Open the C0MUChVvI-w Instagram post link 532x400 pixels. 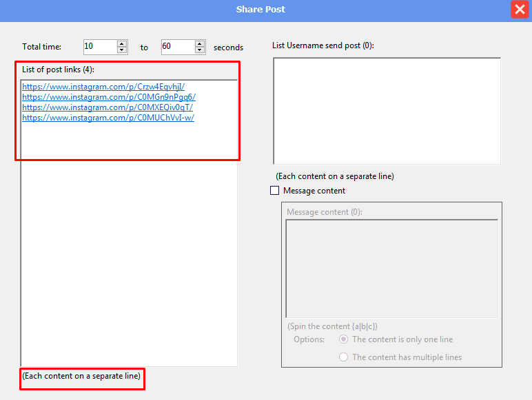[x=108, y=118]
